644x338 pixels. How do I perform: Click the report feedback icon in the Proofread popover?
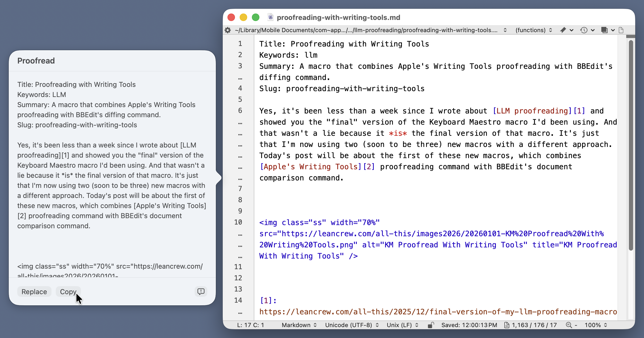[201, 291]
